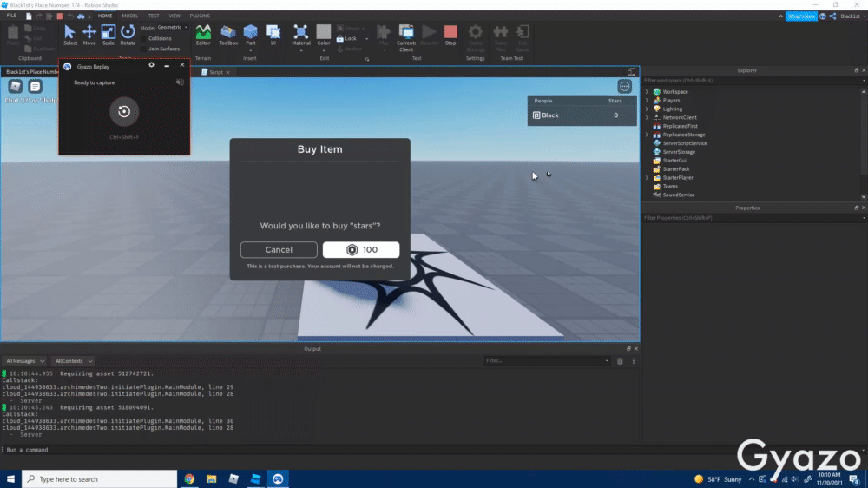Open File Explorer from the taskbar
The image size is (868, 488).
(x=212, y=479)
